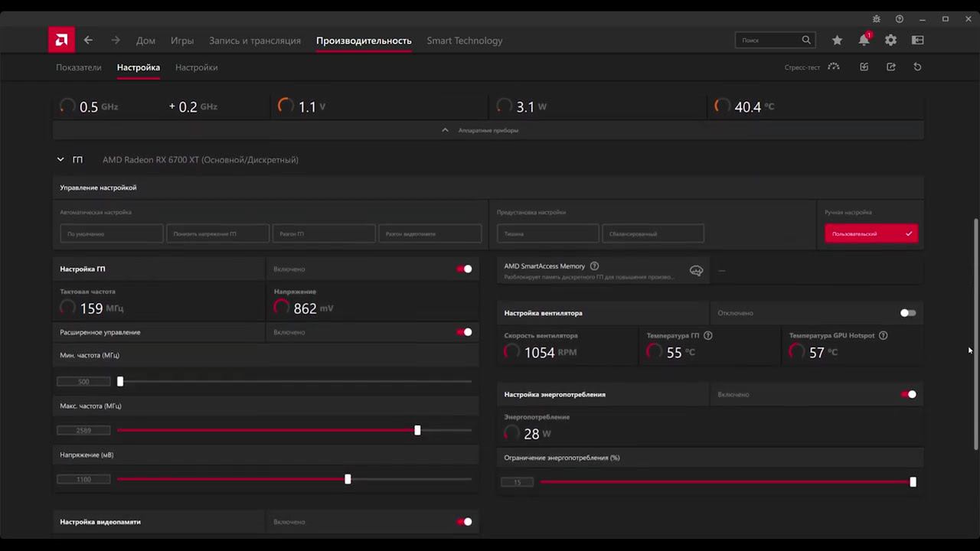Disable the Настройка ГП toggle
980x551 pixels.
[464, 269]
